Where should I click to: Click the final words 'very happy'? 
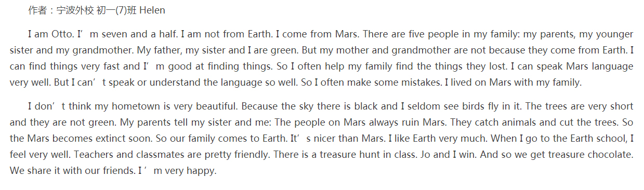click(191, 171)
